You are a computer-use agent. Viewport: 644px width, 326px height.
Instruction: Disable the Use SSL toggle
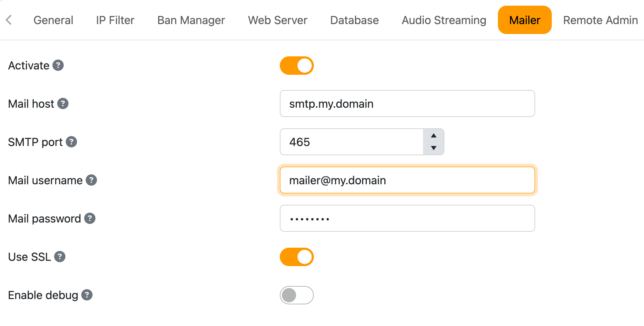click(296, 257)
